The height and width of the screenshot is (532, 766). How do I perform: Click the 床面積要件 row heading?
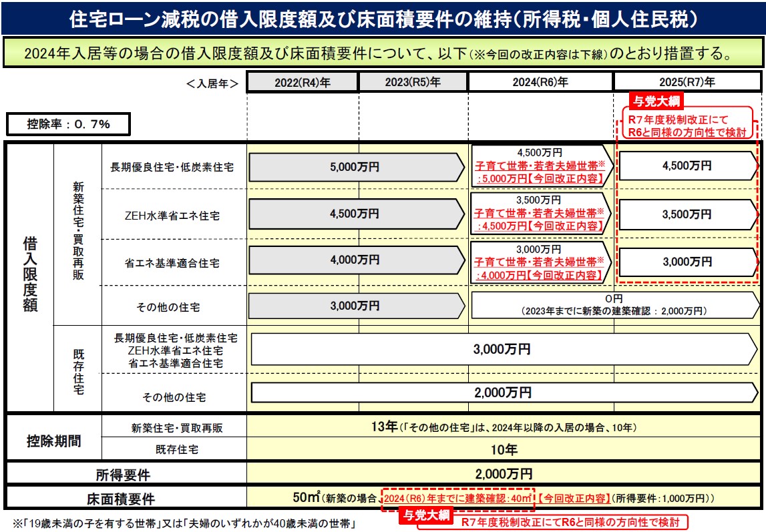pos(121,499)
